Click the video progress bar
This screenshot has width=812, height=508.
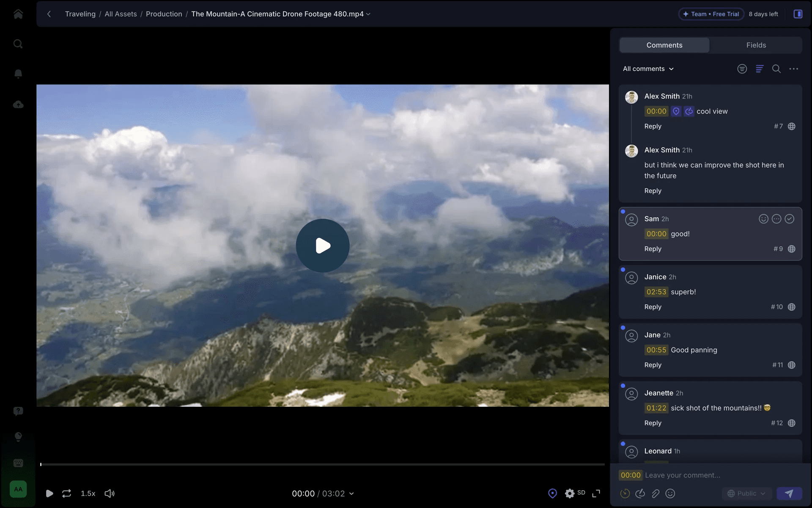[x=322, y=464]
